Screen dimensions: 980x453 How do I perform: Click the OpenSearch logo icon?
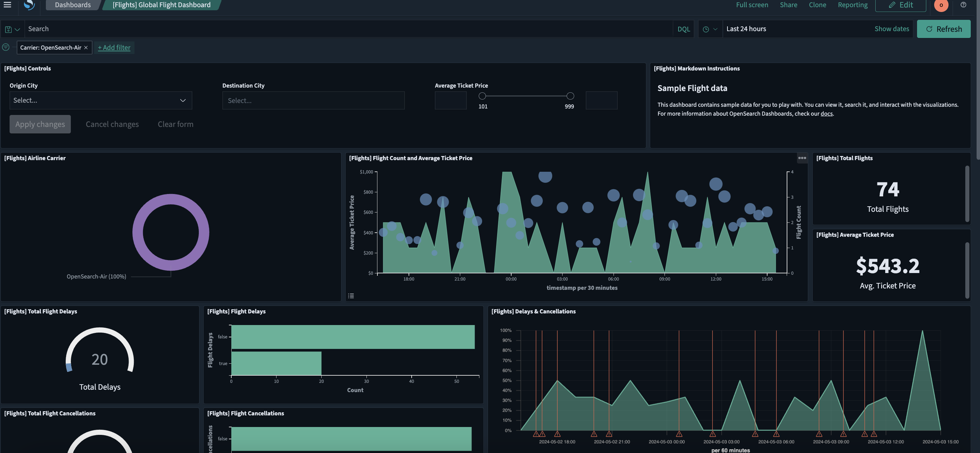[x=29, y=4]
